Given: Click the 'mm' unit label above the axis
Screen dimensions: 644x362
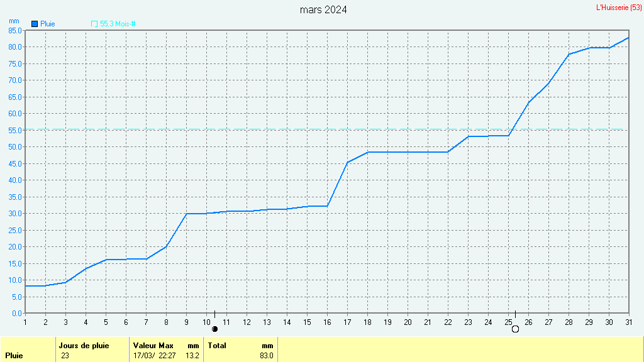Looking at the screenshot, I should [x=14, y=21].
